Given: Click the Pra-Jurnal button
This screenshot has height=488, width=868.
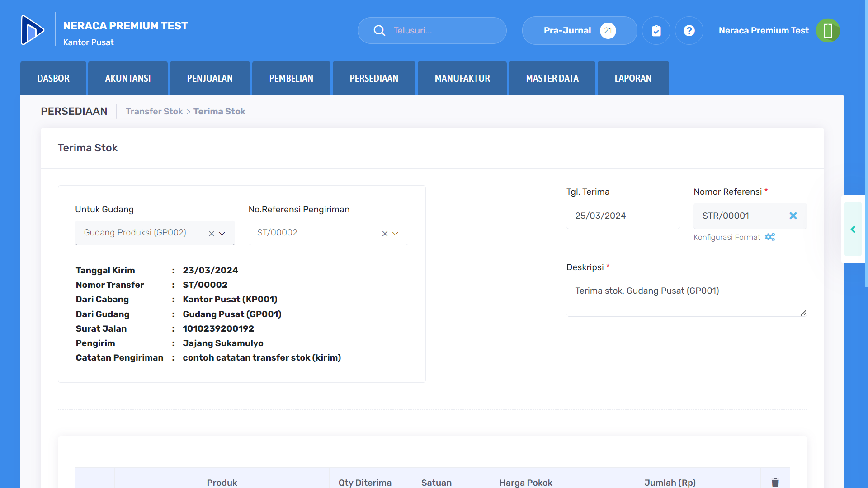Looking at the screenshot, I should [x=580, y=31].
